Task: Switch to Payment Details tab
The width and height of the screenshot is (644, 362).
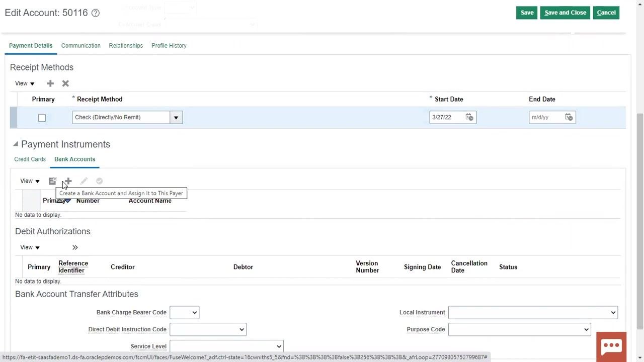Action: [31, 46]
